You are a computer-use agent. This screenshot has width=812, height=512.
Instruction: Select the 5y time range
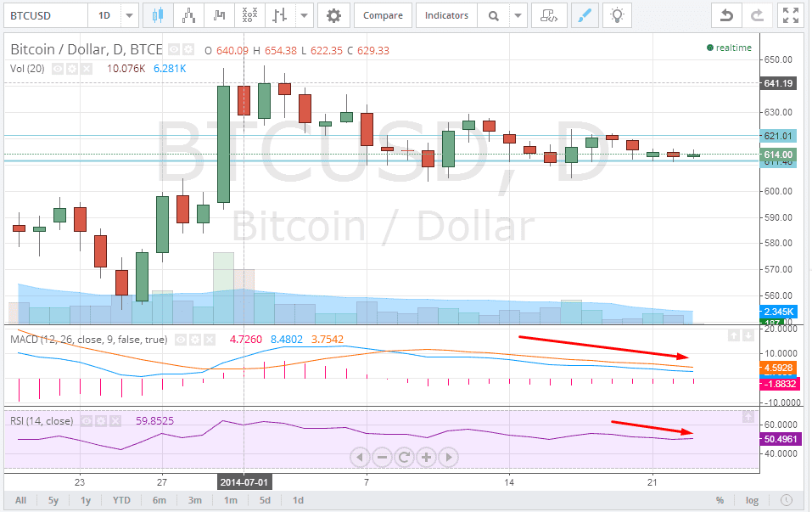[x=53, y=500]
